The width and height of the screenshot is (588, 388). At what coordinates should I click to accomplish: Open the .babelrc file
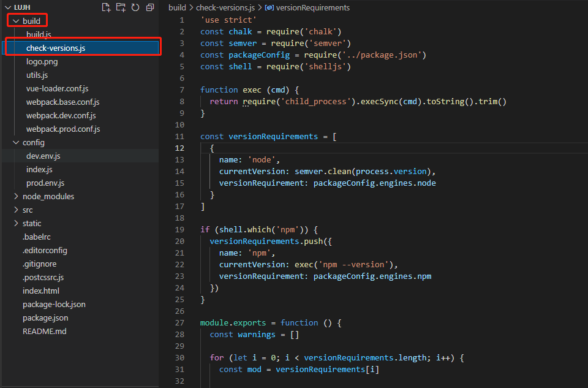tap(36, 237)
